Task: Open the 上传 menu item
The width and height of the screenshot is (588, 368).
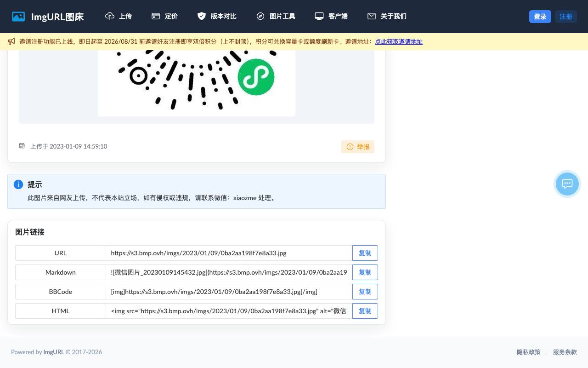Action: coord(119,16)
